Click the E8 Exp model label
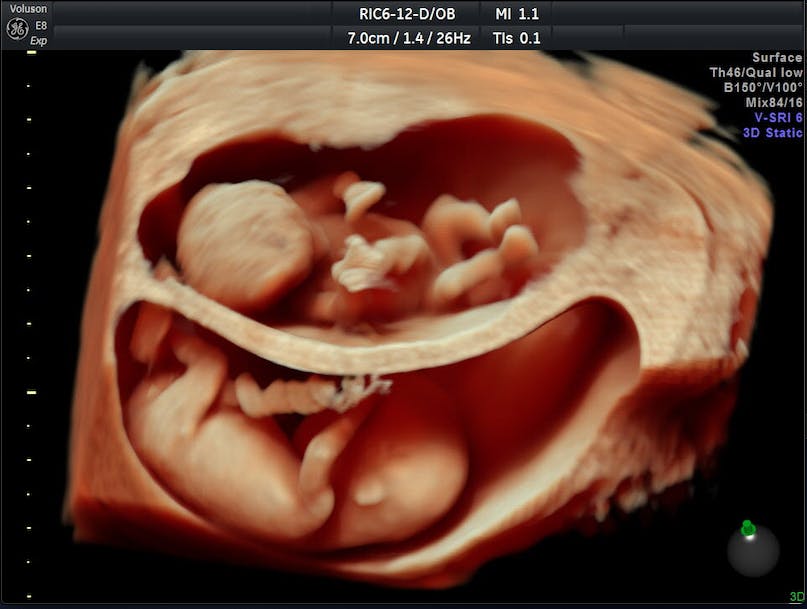The image size is (807, 609). (38, 33)
